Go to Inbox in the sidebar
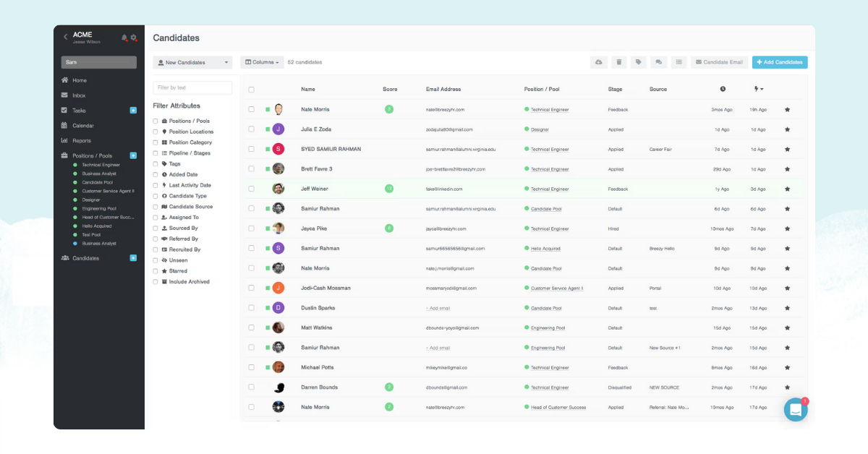The image size is (868, 454). click(79, 95)
